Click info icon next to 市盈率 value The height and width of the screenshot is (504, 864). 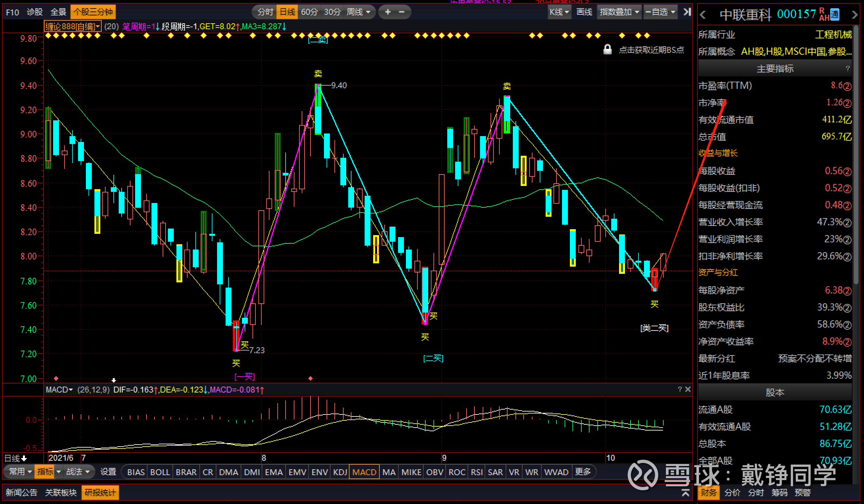pos(847,86)
